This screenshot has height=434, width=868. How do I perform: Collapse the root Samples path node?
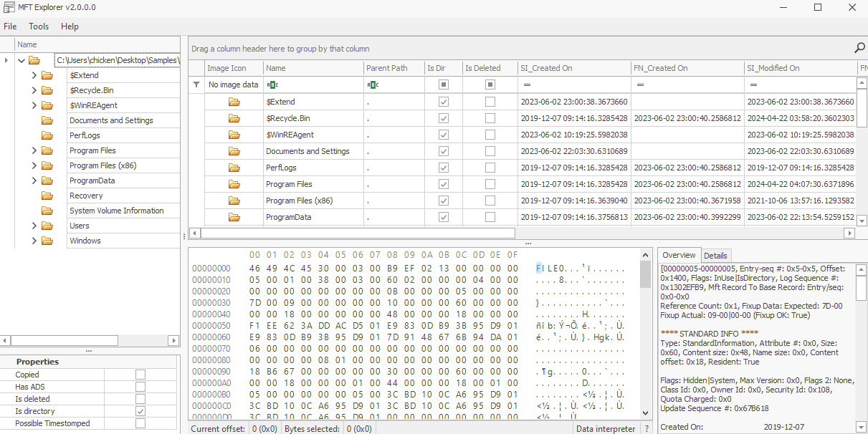(x=22, y=61)
